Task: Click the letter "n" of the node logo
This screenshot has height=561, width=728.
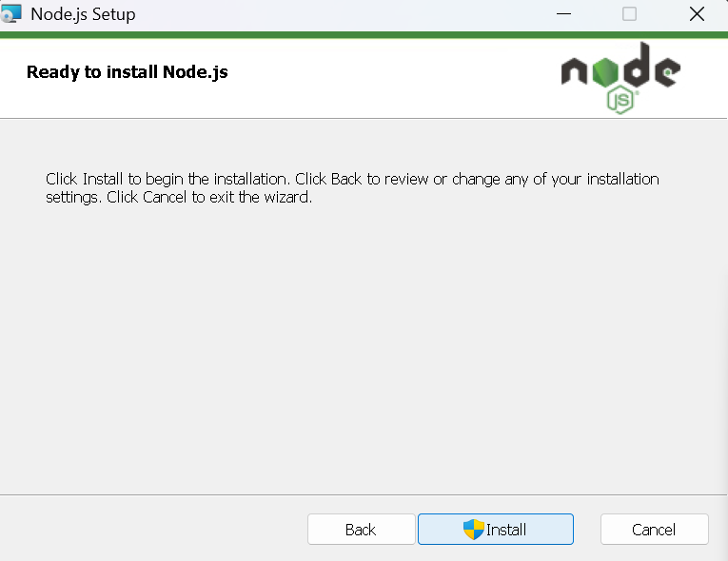Action: [574, 72]
